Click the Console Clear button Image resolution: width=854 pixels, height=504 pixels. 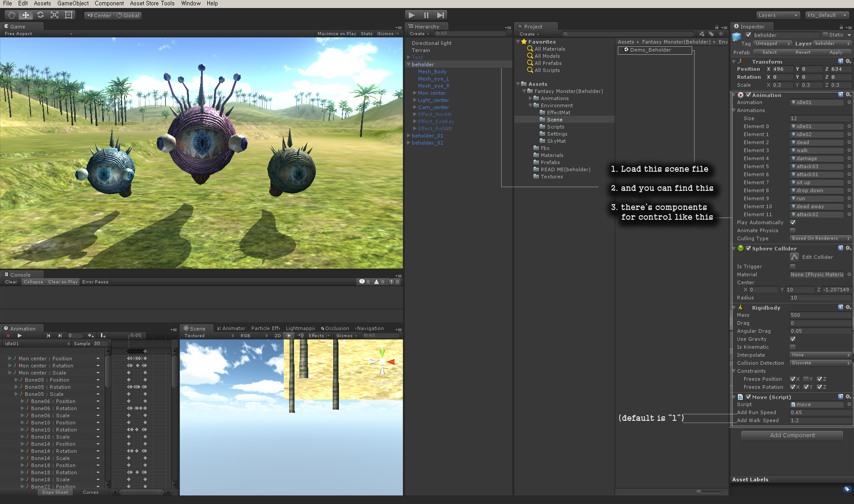pyautogui.click(x=11, y=282)
